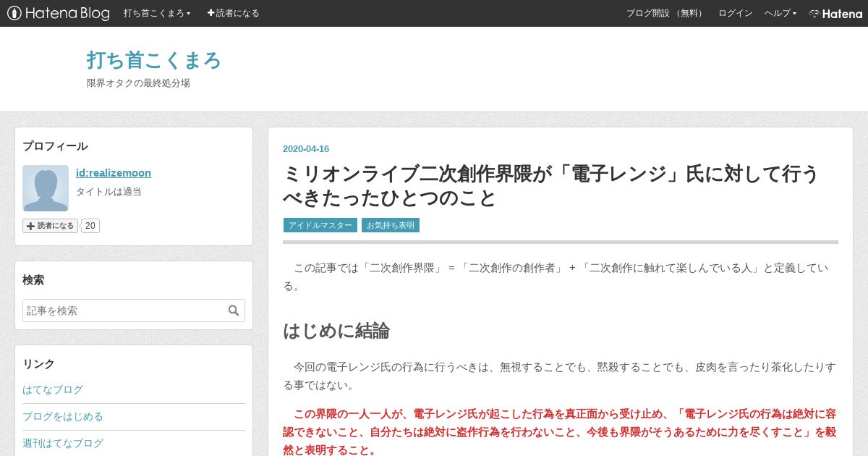Select the アイドルマスター category tag
The image size is (868, 456).
click(320, 225)
